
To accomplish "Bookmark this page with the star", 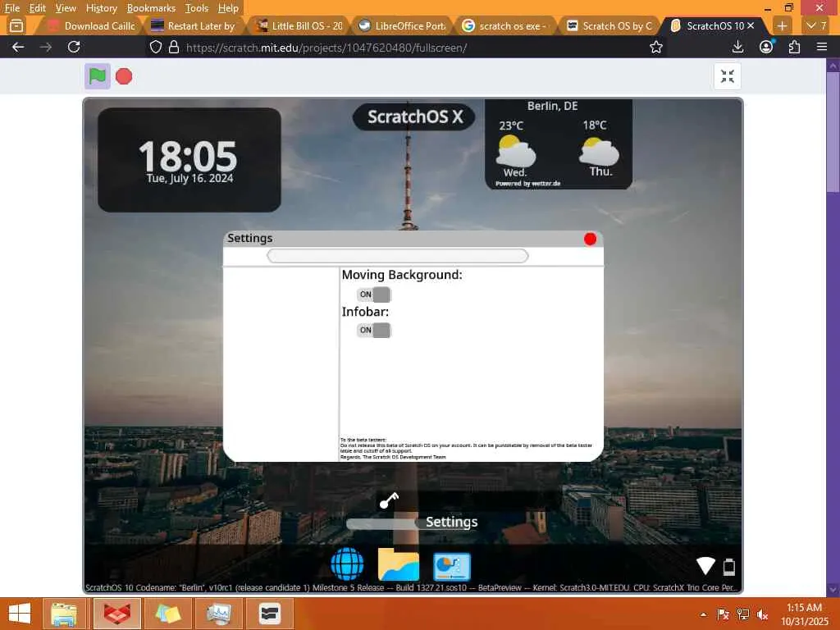I will pos(655,47).
